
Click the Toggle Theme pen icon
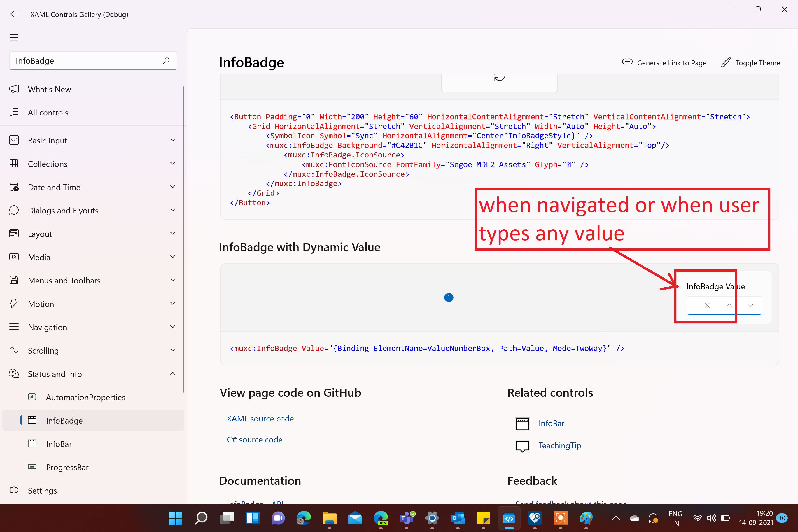726,62
